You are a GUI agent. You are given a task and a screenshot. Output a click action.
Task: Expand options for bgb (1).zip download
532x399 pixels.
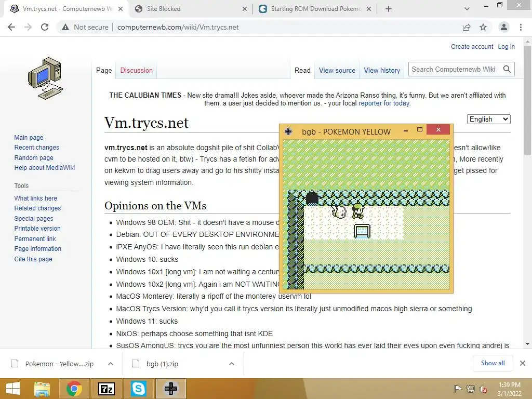pos(232,364)
